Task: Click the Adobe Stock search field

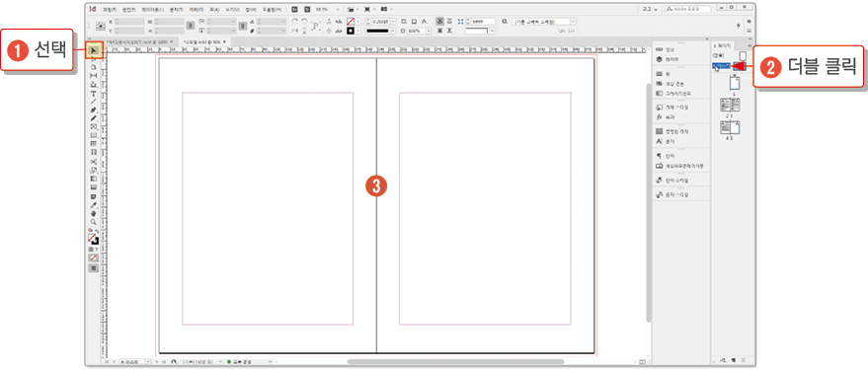Action: pos(688,9)
